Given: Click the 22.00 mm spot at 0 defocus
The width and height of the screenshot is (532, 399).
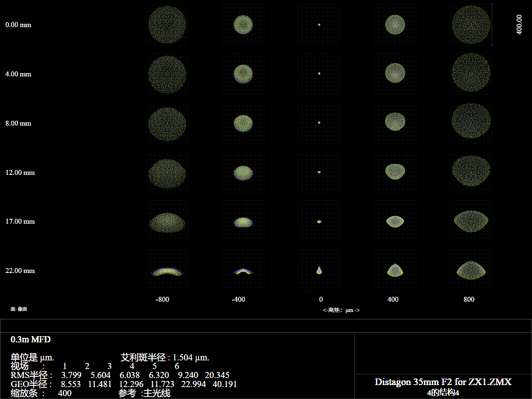Looking at the screenshot, I should pyautogui.click(x=319, y=270).
